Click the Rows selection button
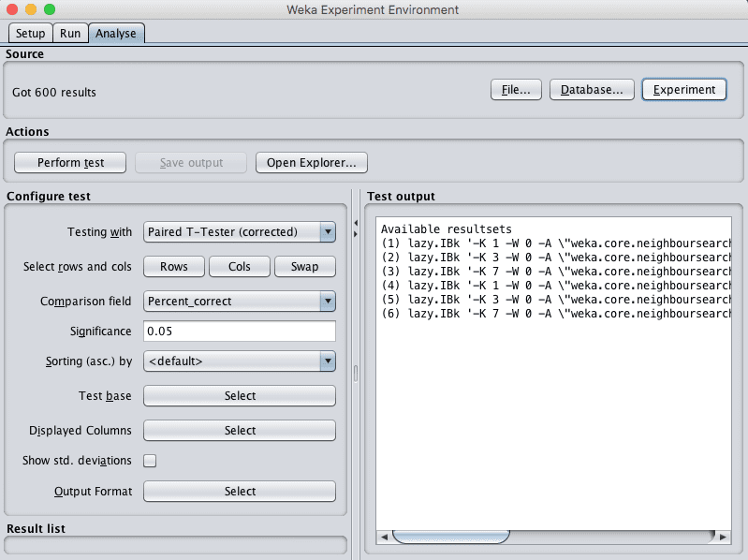748x560 pixels. click(x=173, y=267)
